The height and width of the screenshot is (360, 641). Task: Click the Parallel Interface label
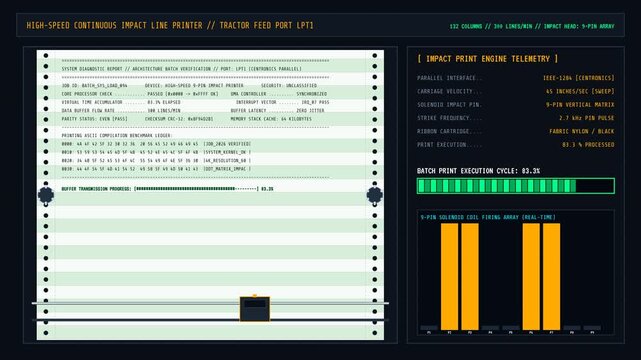tap(449, 78)
